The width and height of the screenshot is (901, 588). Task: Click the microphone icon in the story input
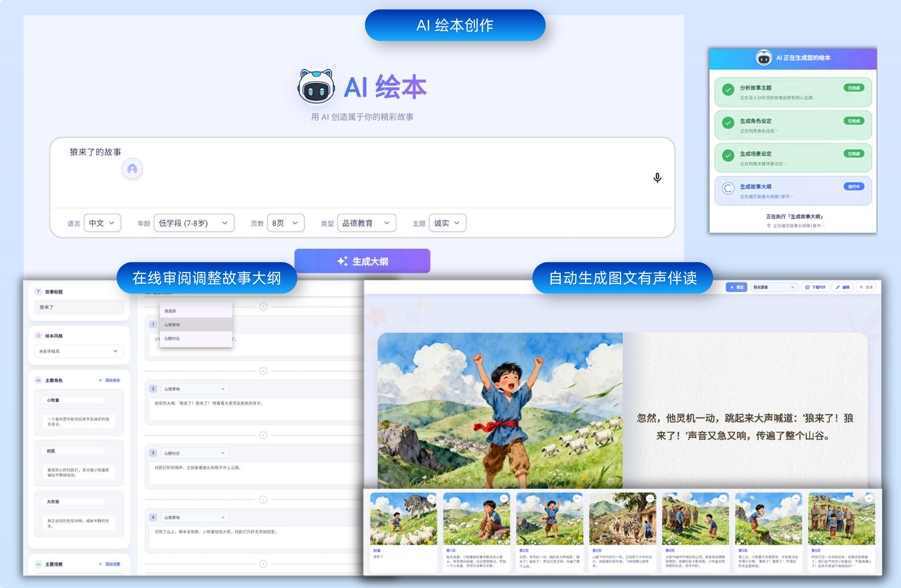(658, 178)
